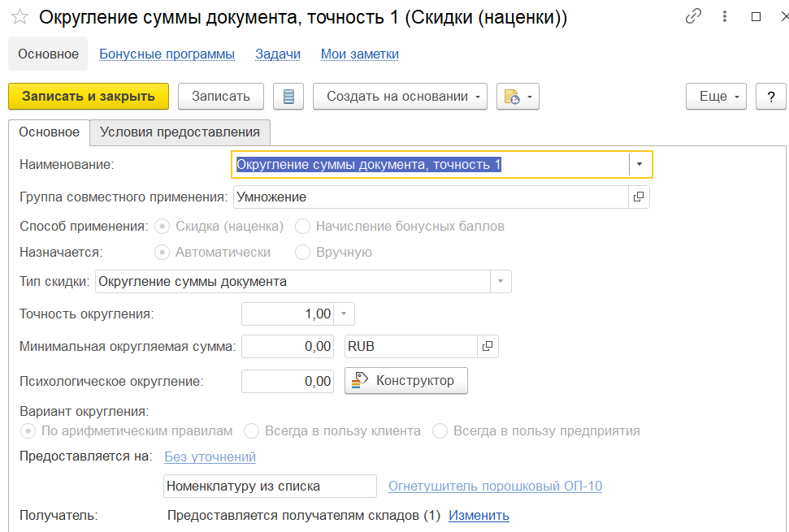Open the three-dot options menu
The height and width of the screenshot is (532, 789).
725,16
